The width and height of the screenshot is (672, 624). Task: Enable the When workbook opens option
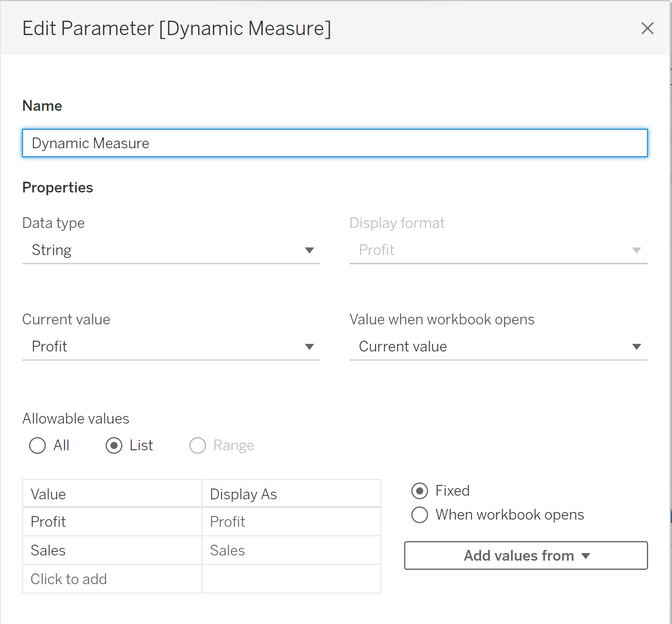pos(420,515)
